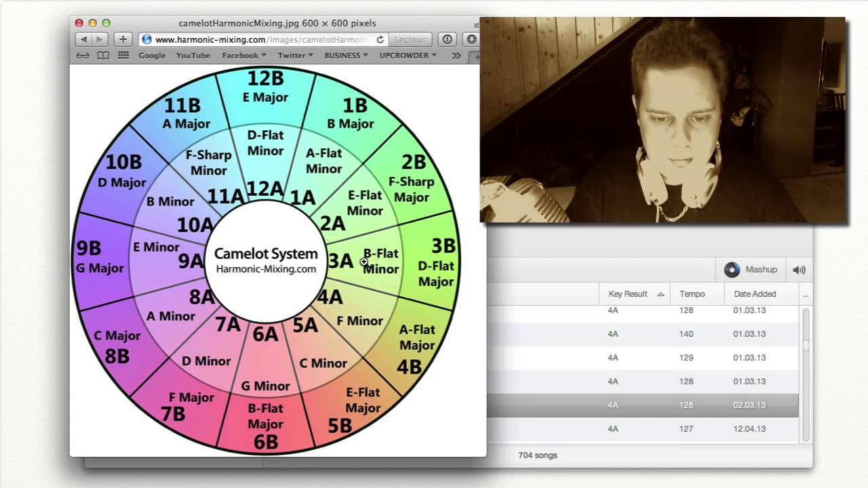Click the 1B B Major wheel segment

353,113
